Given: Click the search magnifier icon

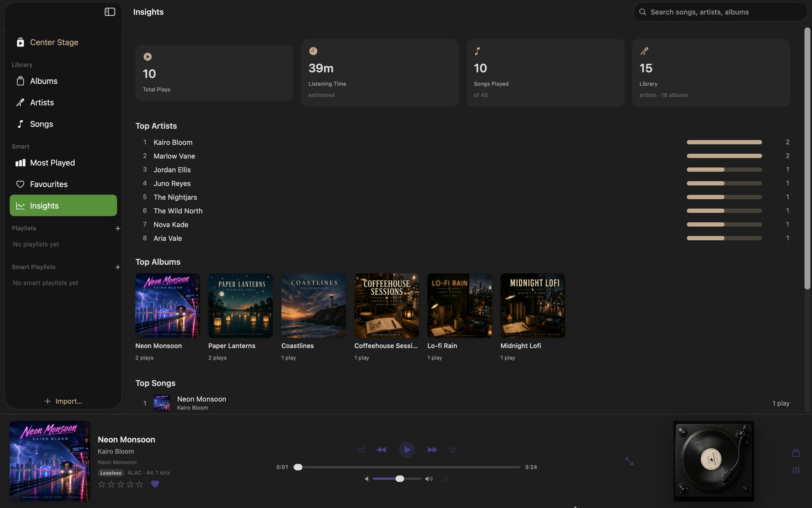Looking at the screenshot, I should click(643, 12).
